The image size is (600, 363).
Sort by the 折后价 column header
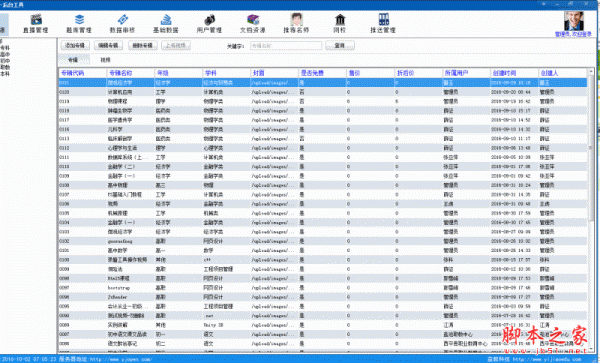click(x=419, y=73)
